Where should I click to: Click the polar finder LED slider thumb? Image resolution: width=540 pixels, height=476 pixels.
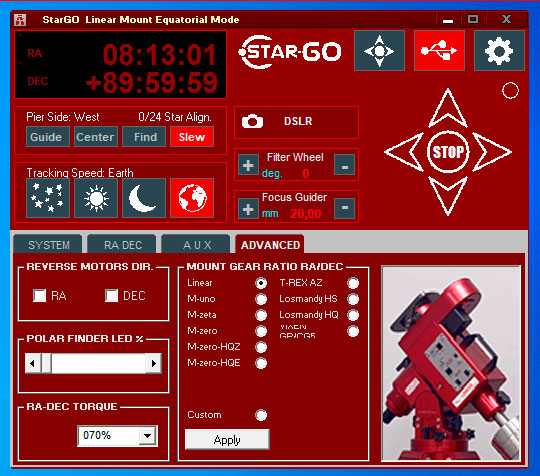click(46, 363)
